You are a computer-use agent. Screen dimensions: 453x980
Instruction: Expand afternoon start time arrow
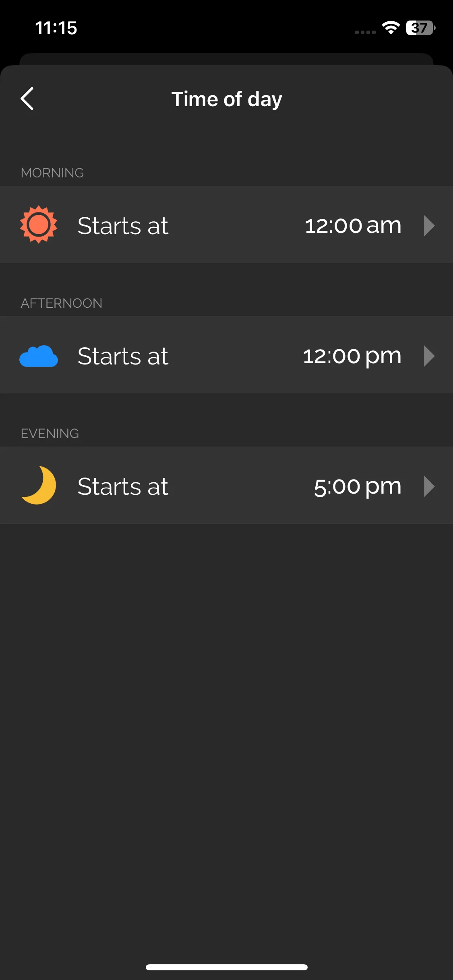click(x=429, y=356)
